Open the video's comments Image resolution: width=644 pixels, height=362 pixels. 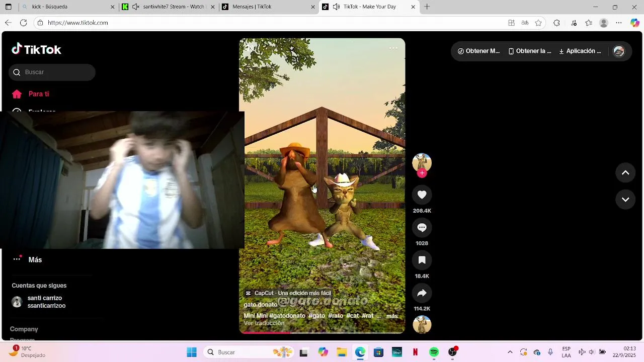click(422, 227)
